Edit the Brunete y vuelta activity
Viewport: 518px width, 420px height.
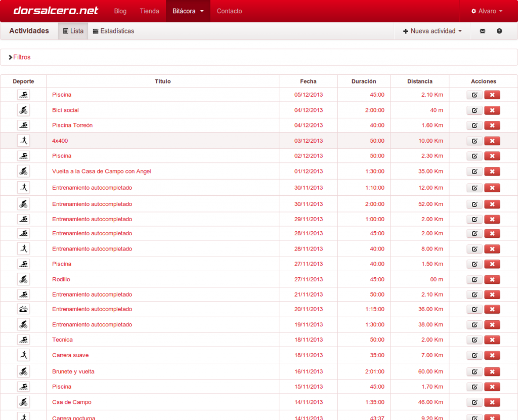click(474, 372)
